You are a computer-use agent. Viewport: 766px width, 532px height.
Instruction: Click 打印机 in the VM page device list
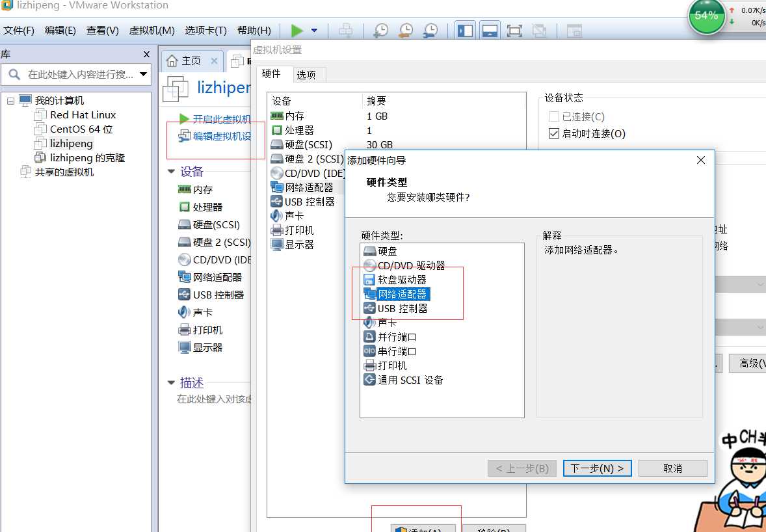pyautogui.click(x=200, y=330)
